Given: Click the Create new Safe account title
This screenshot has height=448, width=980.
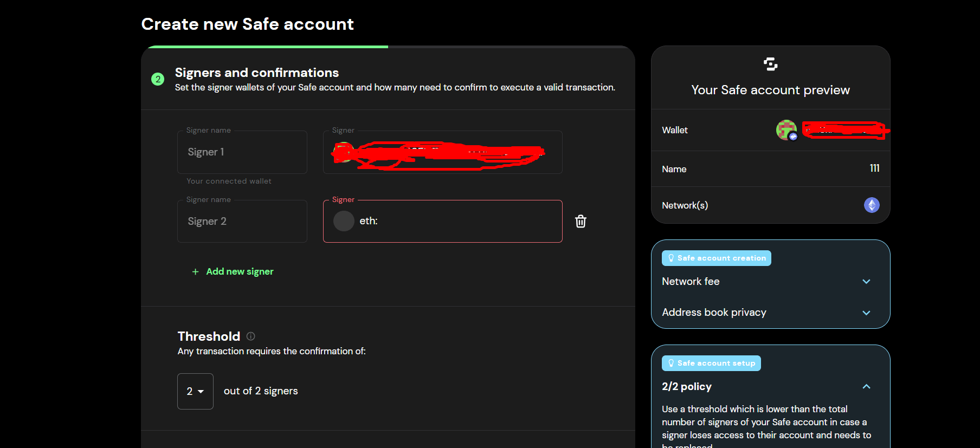Looking at the screenshot, I should 248,24.
